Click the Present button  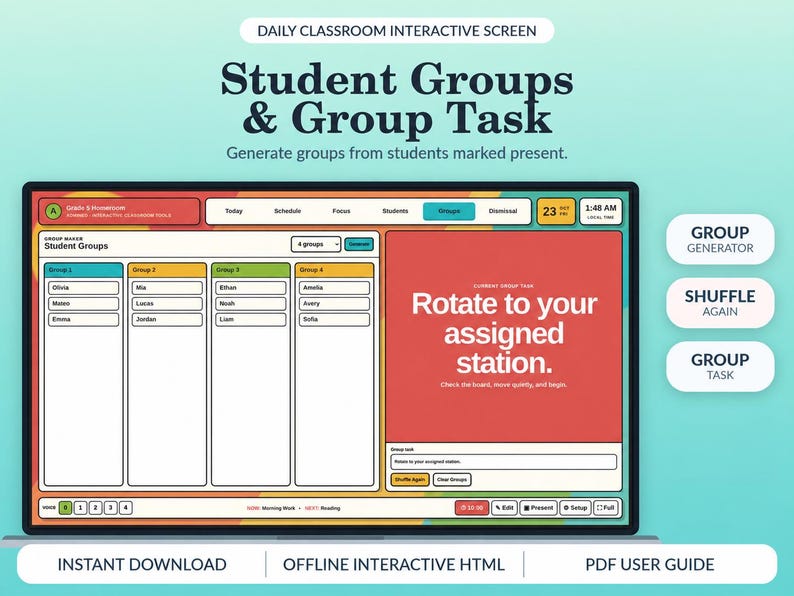click(x=538, y=508)
